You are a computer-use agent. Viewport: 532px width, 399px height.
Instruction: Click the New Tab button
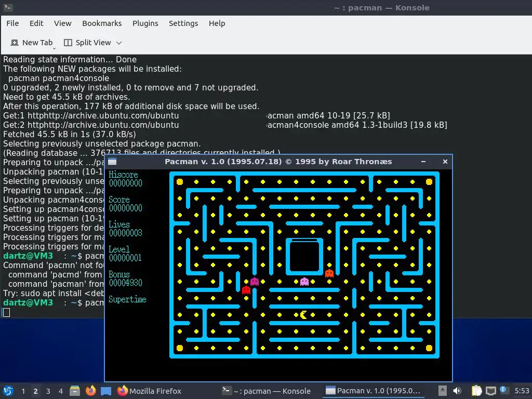point(32,43)
